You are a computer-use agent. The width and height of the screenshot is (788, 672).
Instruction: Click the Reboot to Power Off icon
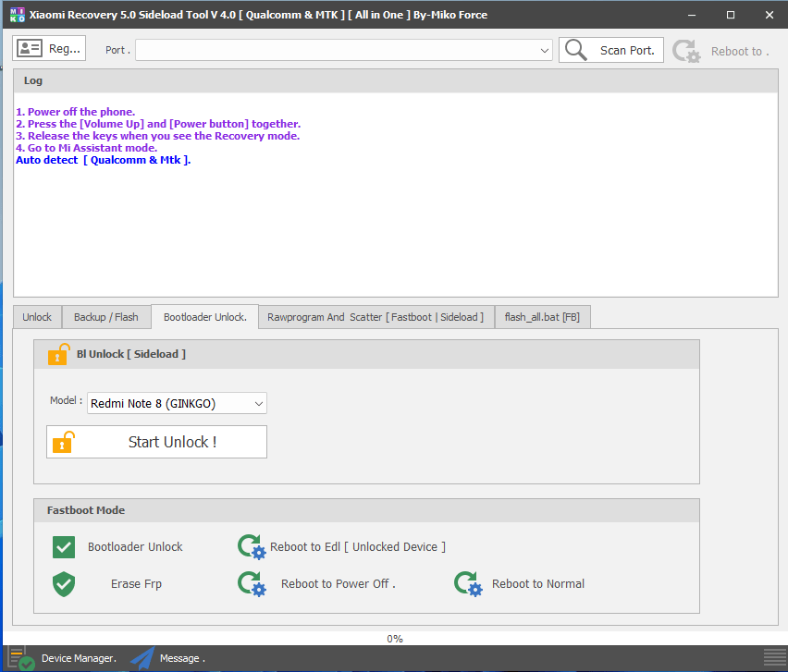point(251,583)
